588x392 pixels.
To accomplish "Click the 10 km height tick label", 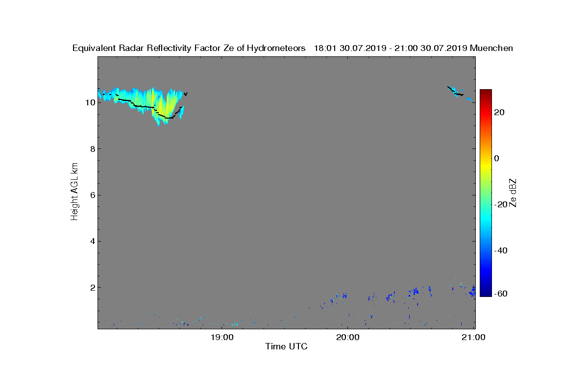I will point(90,102).
